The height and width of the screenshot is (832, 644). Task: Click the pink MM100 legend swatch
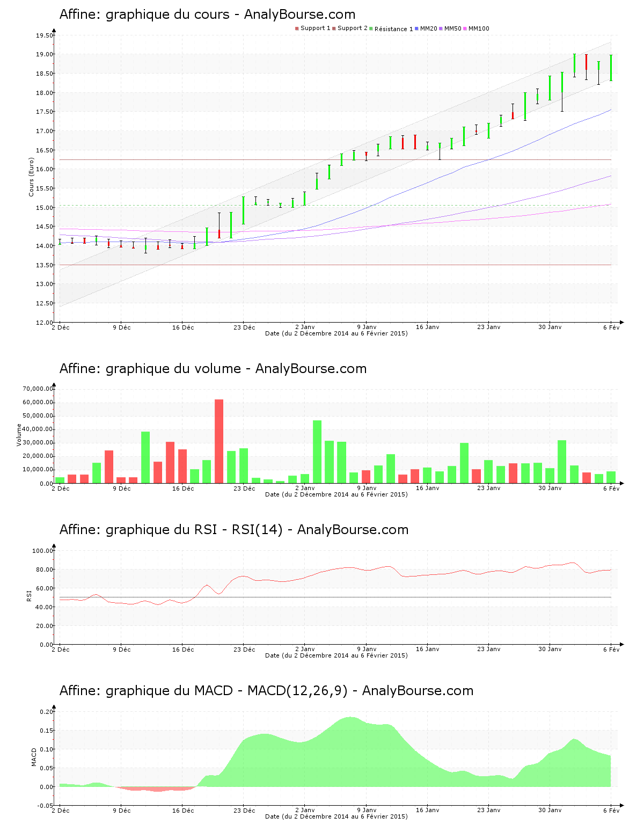[465, 28]
